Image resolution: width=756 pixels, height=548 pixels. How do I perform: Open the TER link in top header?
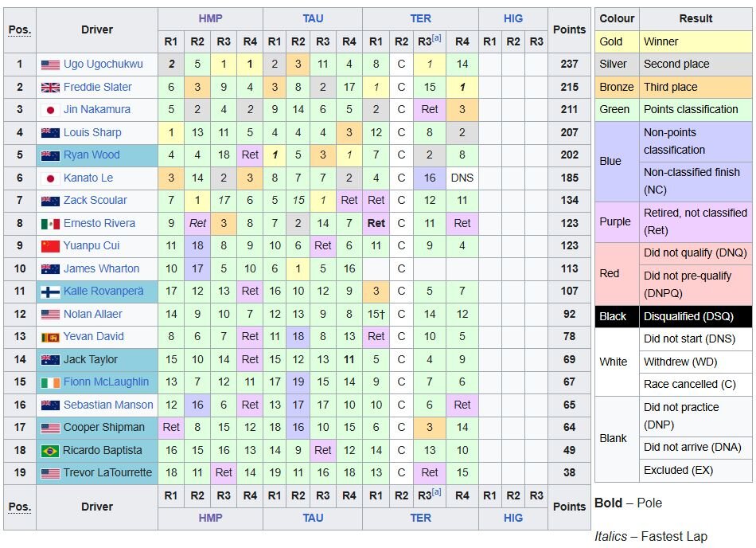tap(420, 18)
